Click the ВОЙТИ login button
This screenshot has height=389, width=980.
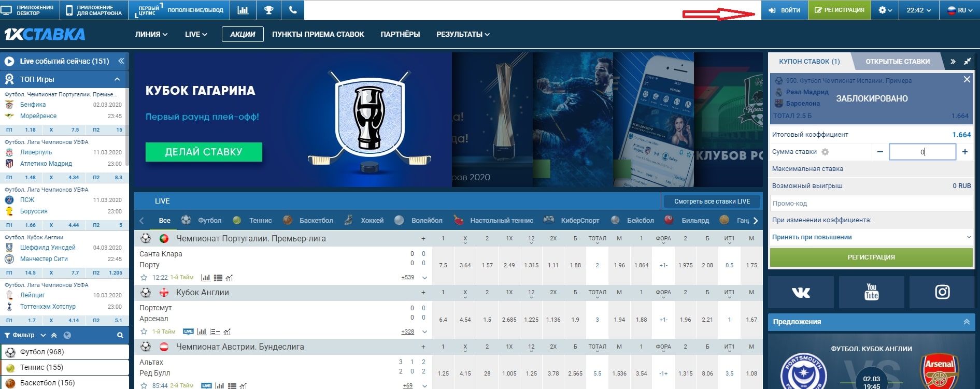(784, 10)
